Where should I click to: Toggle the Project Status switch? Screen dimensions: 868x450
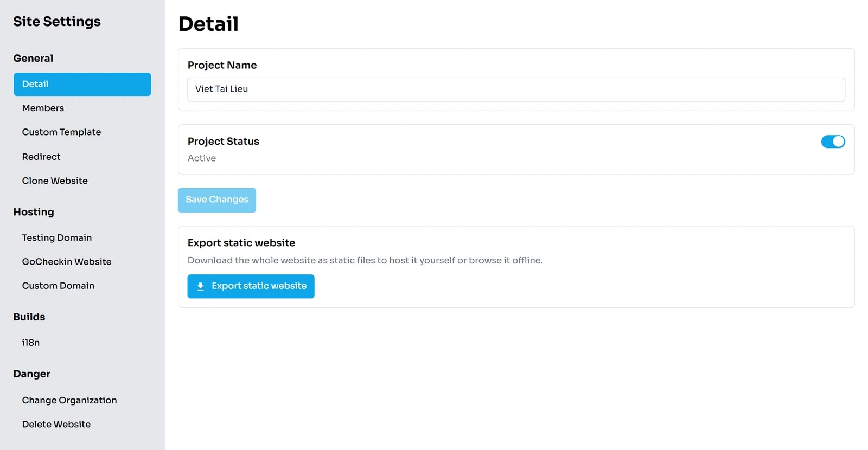click(x=833, y=142)
